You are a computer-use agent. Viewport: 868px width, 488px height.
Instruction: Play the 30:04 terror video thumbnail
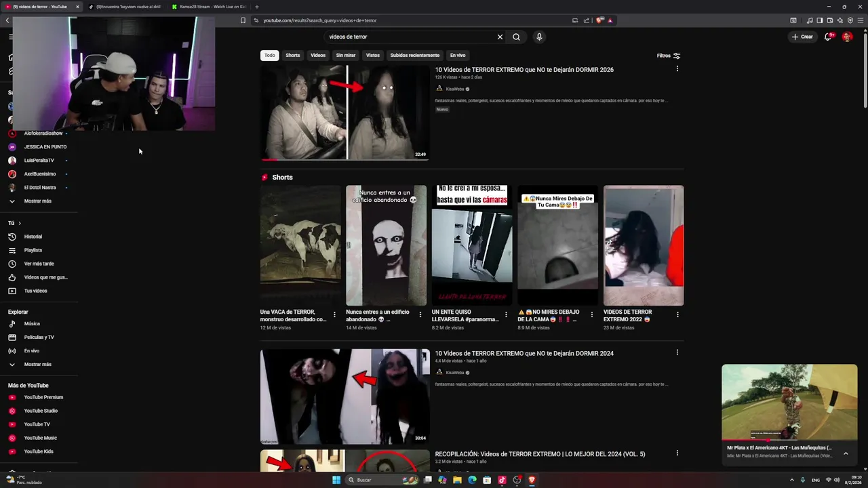coord(344,396)
